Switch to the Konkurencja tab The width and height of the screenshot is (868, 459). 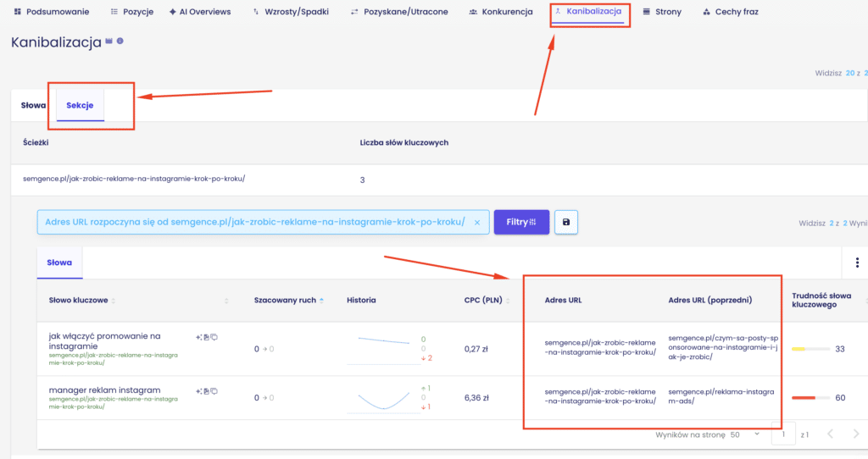[x=500, y=12]
